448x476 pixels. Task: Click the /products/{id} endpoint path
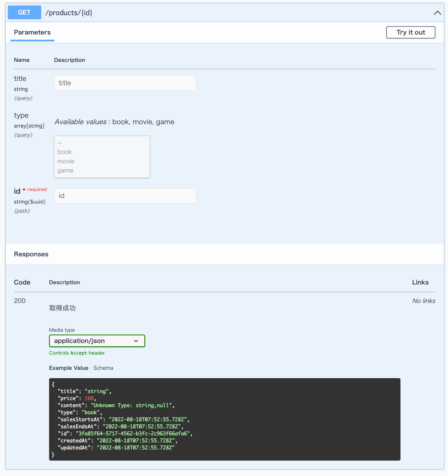pyautogui.click(x=69, y=12)
